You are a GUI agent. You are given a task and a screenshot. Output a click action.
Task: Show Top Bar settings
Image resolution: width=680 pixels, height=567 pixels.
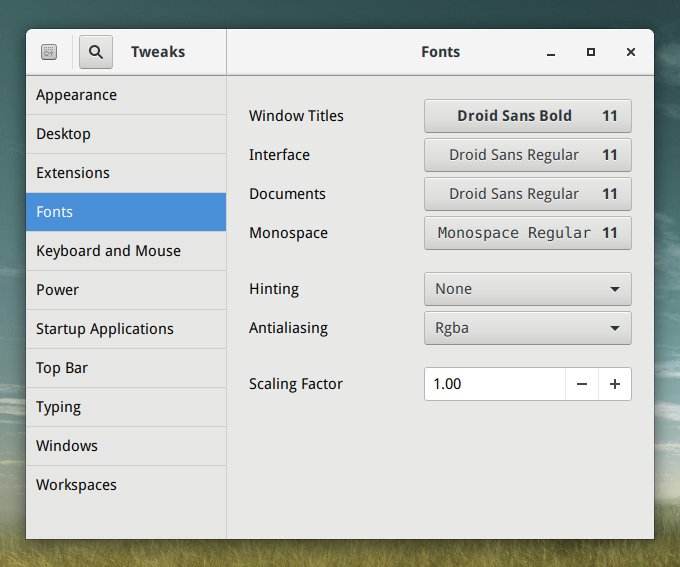click(126, 368)
